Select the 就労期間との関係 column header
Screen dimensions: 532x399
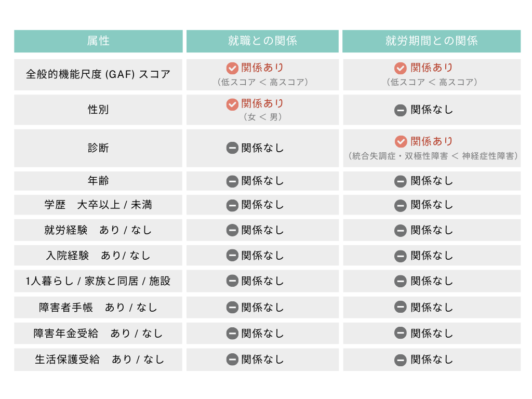click(x=431, y=41)
